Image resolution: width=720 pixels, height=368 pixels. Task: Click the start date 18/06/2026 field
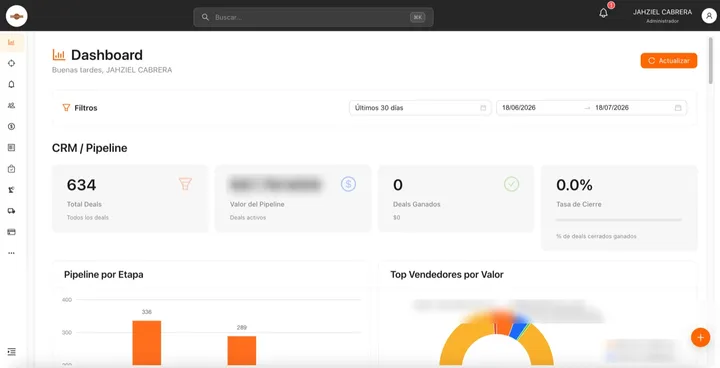pyautogui.click(x=519, y=108)
